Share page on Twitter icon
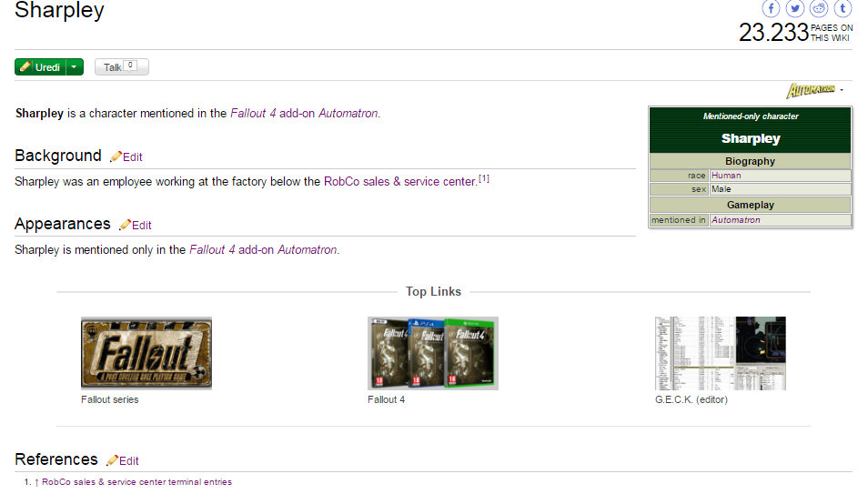 (795, 8)
